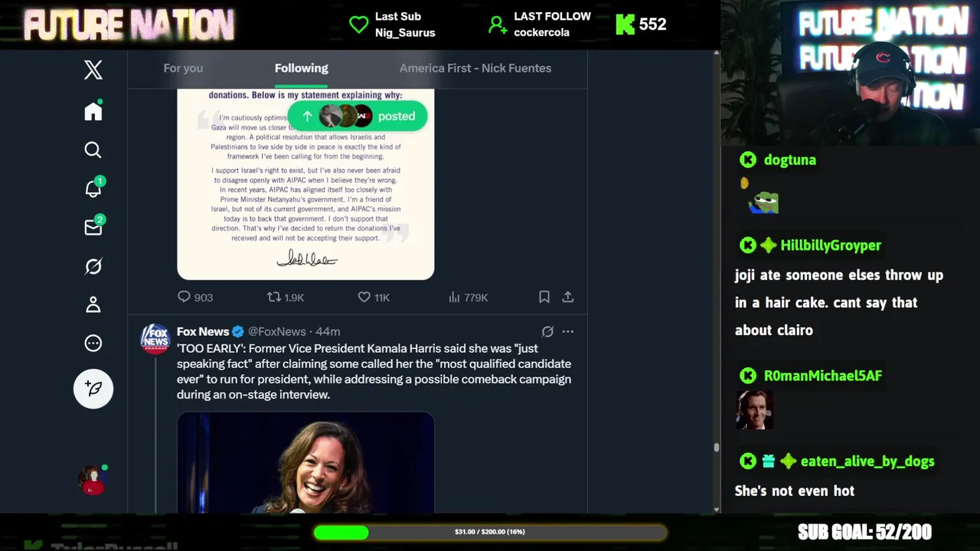The height and width of the screenshot is (551, 980).
Task: Open the Notifications bell icon
Action: pyautogui.click(x=93, y=188)
